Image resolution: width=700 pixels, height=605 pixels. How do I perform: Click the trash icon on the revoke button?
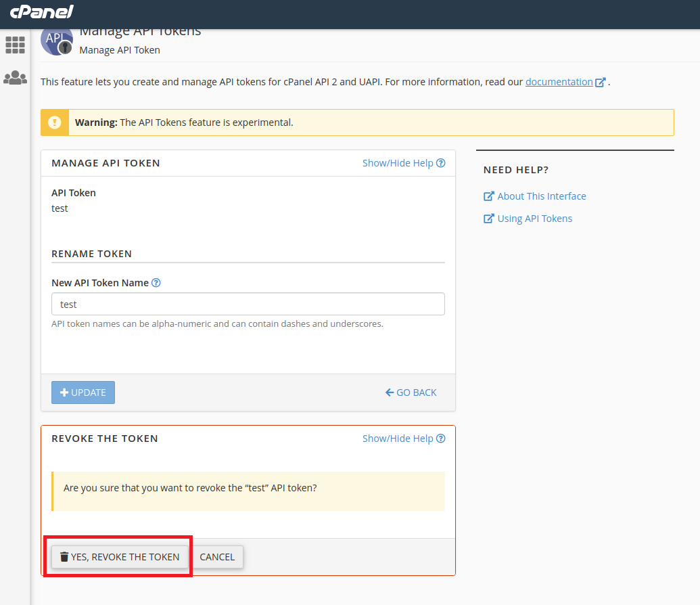click(x=65, y=556)
